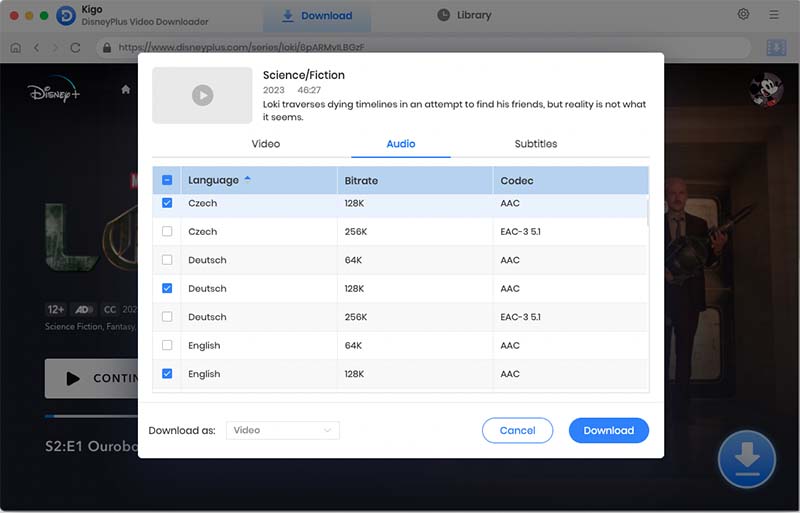This screenshot has height=513, width=800.
Task: Click the Science/Fiction title text
Action: pyautogui.click(x=304, y=75)
